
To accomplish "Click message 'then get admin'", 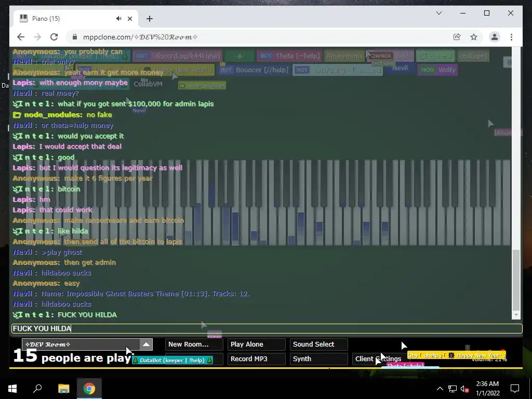I will pyautogui.click(x=90, y=262).
